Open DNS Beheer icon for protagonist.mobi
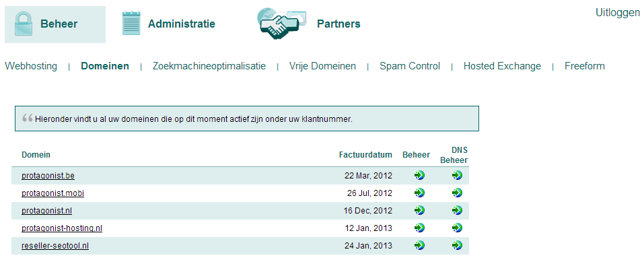The height and width of the screenshot is (262, 644). 457,193
